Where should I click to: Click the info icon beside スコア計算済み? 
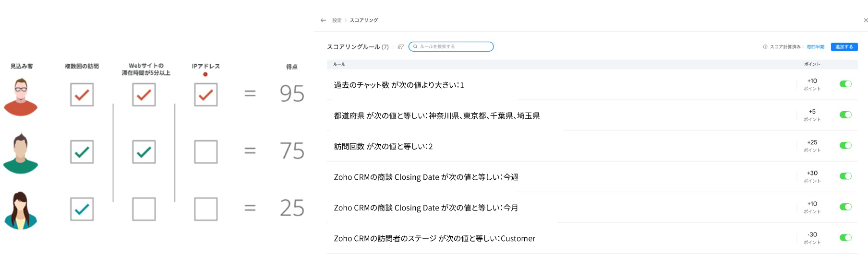pos(765,46)
